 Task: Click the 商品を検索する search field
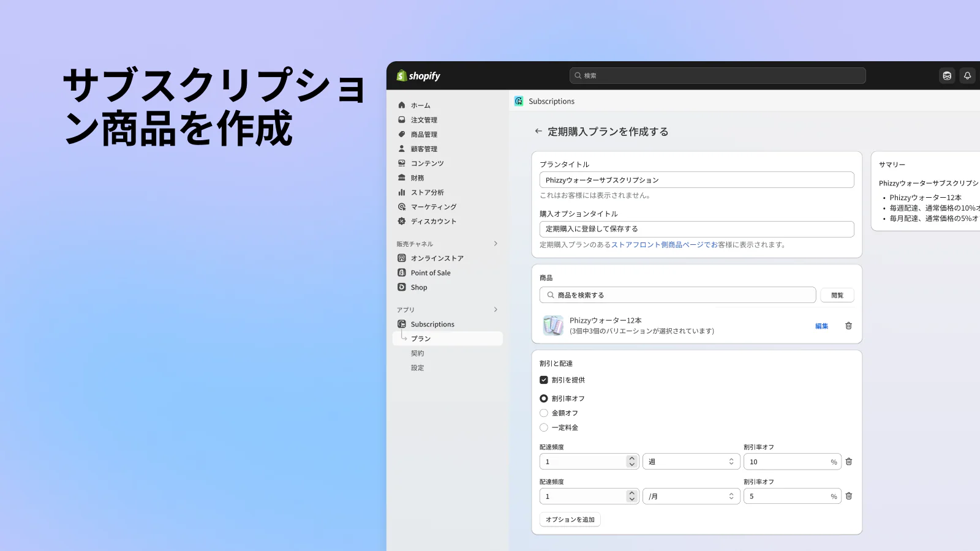click(x=677, y=295)
